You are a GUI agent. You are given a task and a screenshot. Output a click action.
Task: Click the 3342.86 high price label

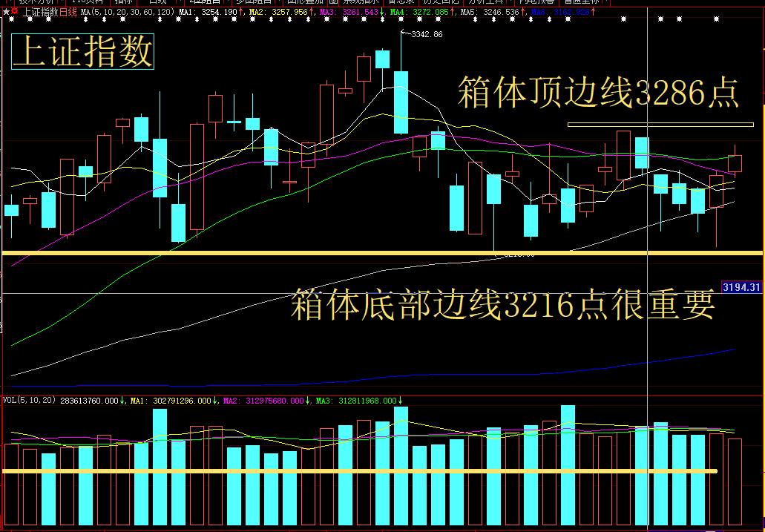coord(427,34)
